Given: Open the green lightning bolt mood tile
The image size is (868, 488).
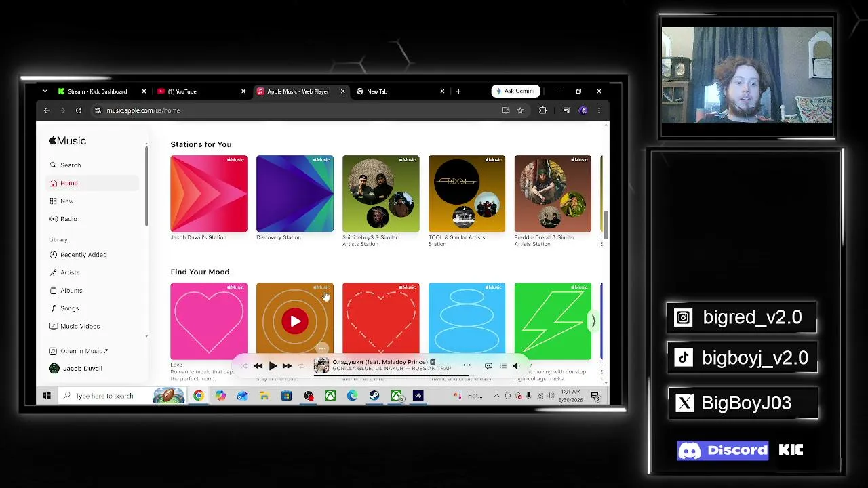Looking at the screenshot, I should pyautogui.click(x=553, y=321).
